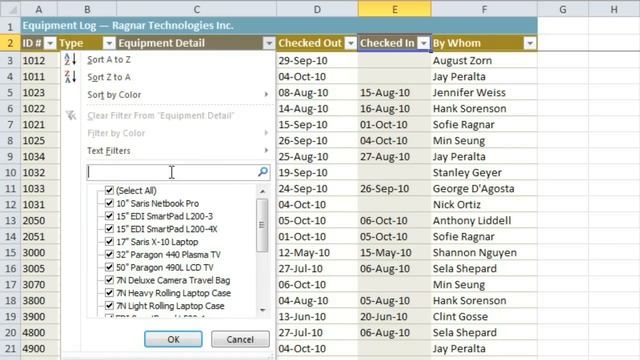Open Sort by Color menu entry
This screenshot has height=360, width=640.
pos(114,95)
